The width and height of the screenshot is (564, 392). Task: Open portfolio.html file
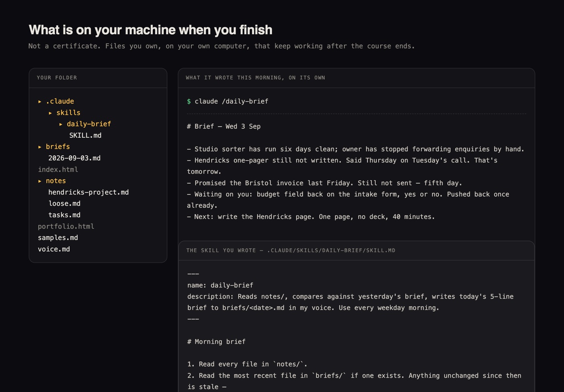tap(66, 226)
